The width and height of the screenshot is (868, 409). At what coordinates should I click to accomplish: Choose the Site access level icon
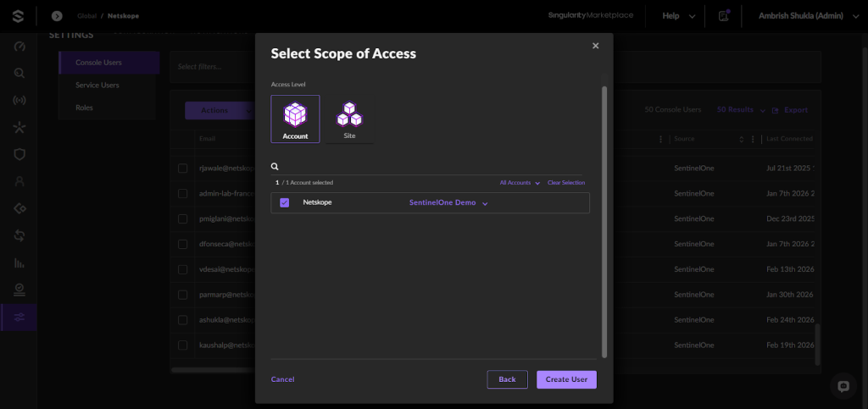point(349,119)
